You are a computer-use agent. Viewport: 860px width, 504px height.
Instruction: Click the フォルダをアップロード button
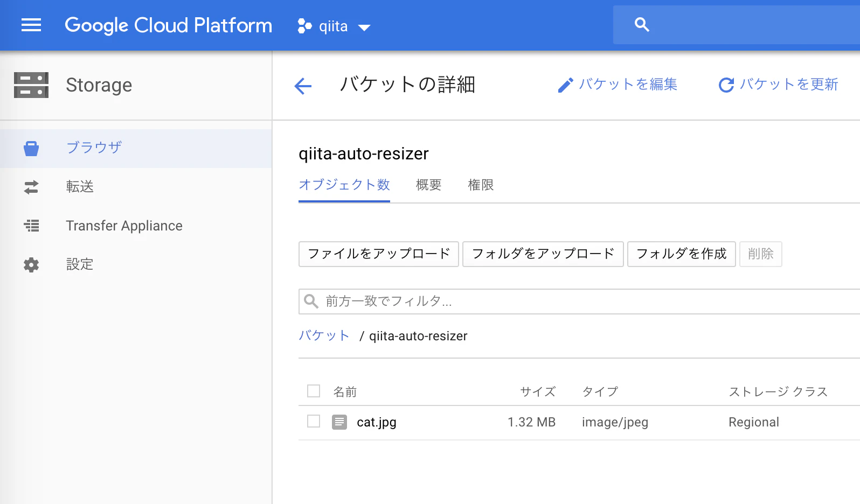click(543, 254)
